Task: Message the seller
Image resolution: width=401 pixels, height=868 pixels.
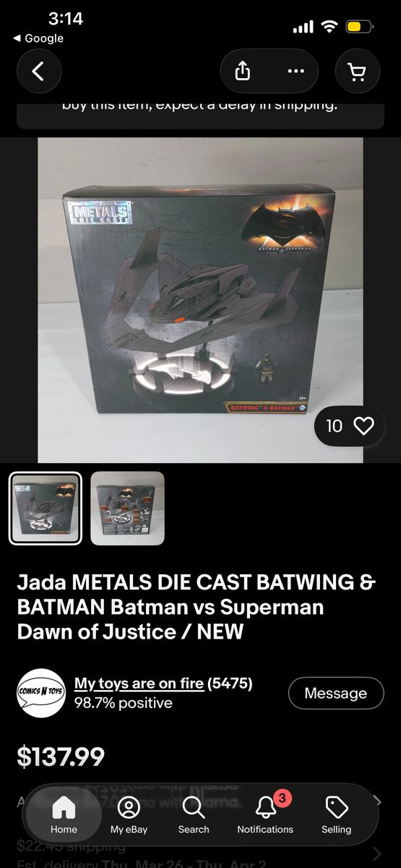Action: point(336,693)
